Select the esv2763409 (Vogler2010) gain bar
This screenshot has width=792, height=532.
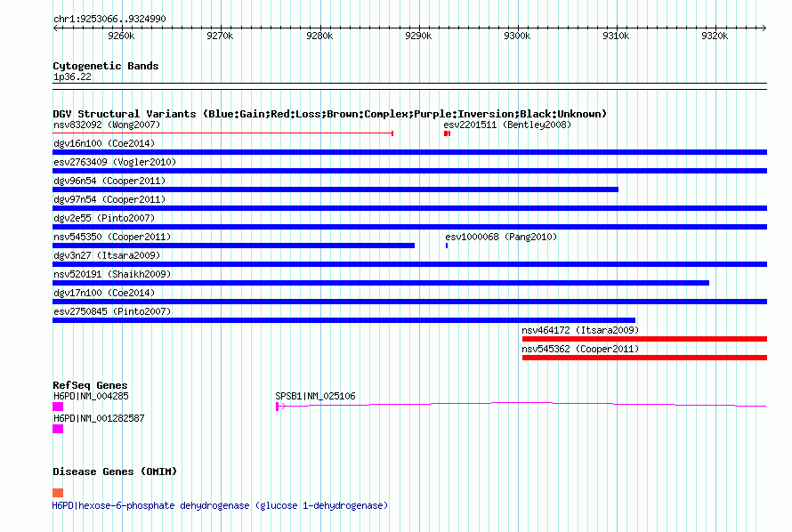pyautogui.click(x=409, y=171)
